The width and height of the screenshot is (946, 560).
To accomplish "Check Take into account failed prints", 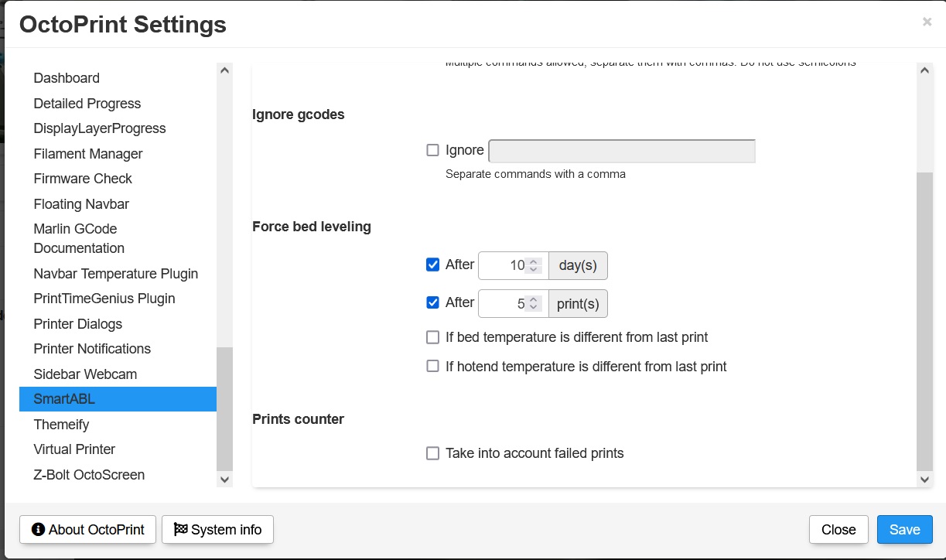I will pyautogui.click(x=432, y=452).
